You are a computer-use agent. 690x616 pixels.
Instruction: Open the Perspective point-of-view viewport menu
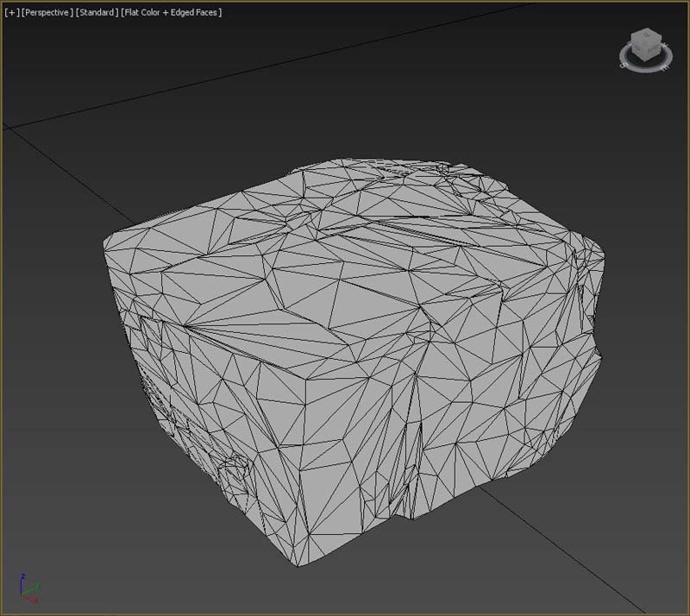tap(47, 13)
